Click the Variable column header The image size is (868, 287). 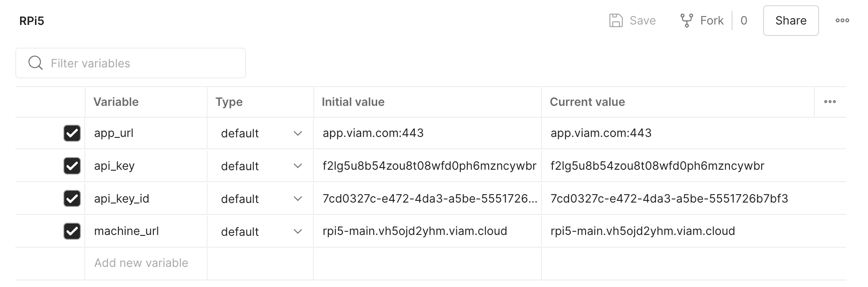tap(116, 101)
